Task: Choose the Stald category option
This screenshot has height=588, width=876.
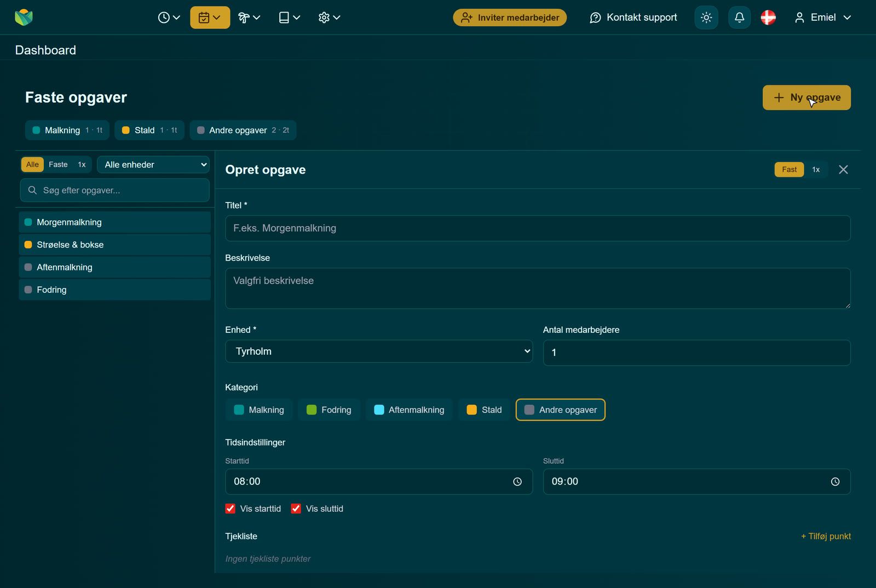Action: pos(484,410)
